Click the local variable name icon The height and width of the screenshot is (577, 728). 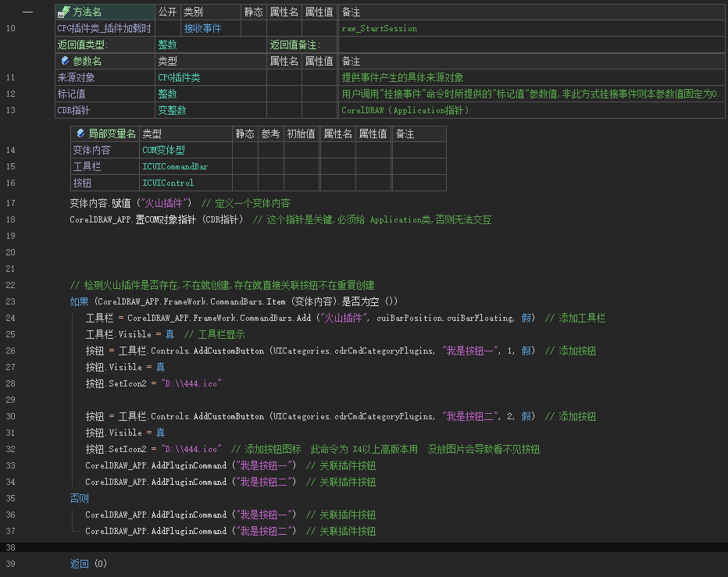[x=80, y=134]
